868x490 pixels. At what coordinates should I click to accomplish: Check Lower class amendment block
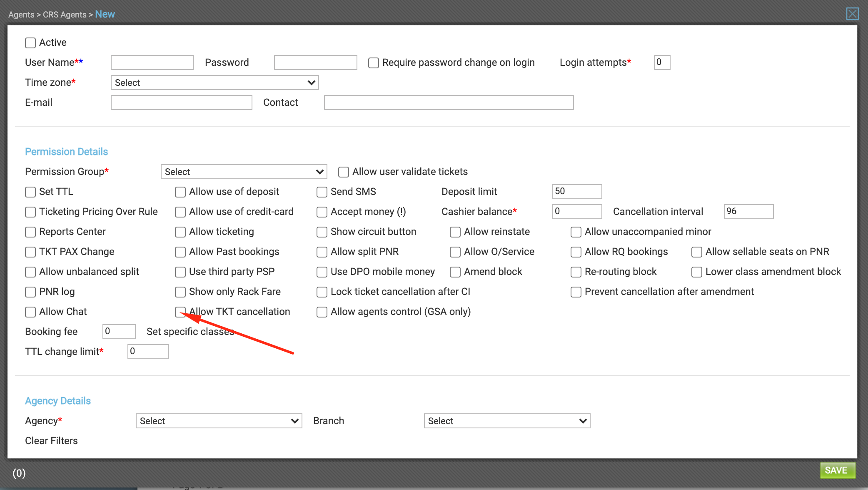697,272
